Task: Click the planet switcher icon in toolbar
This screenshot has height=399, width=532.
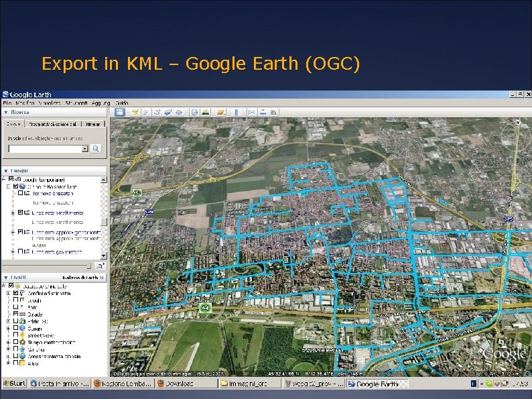Action: pyautogui.click(x=220, y=112)
